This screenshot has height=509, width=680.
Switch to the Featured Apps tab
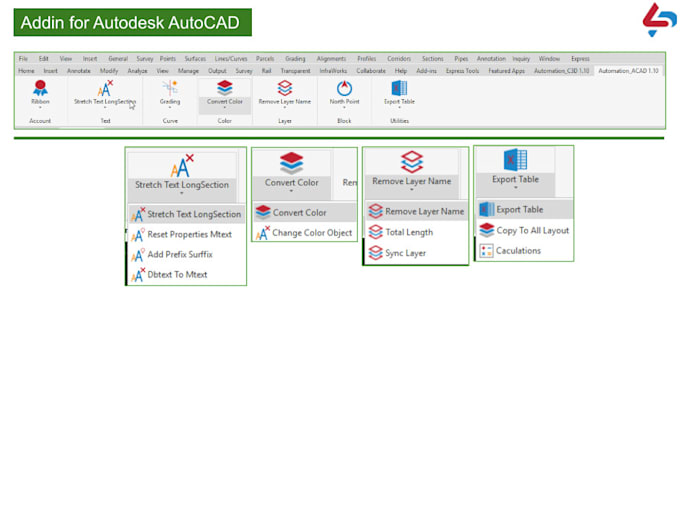pos(507,71)
